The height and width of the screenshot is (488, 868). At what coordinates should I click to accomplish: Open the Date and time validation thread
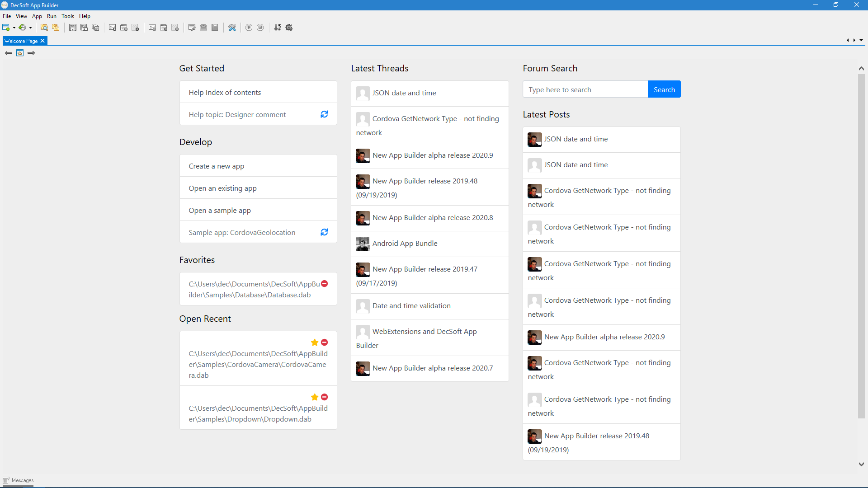click(430, 306)
